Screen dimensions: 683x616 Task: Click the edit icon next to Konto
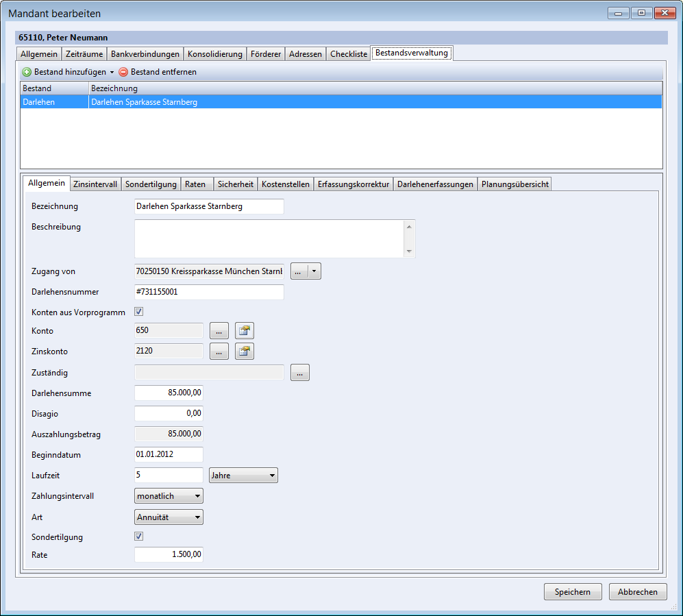click(x=245, y=332)
